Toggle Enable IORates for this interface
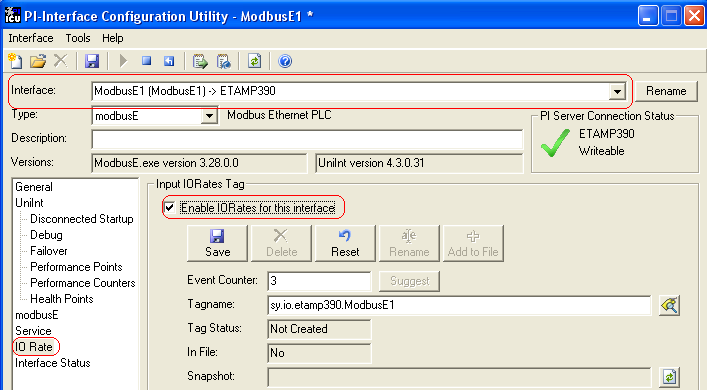The height and width of the screenshot is (390, 707). click(x=170, y=208)
